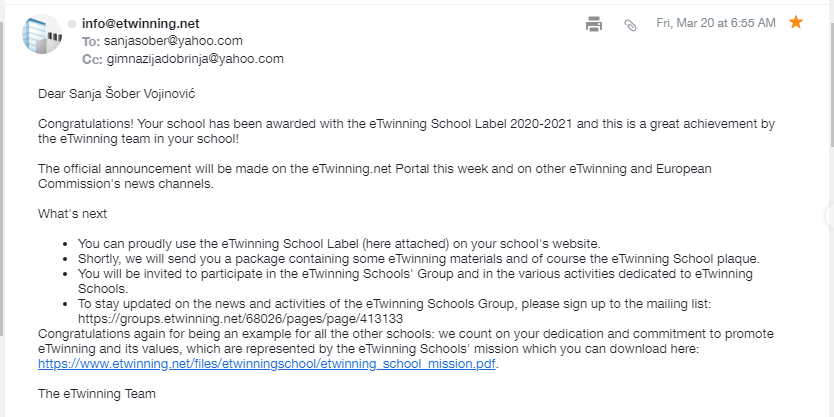
Task: Click the grey status dot beside sender
Action: 72,23
